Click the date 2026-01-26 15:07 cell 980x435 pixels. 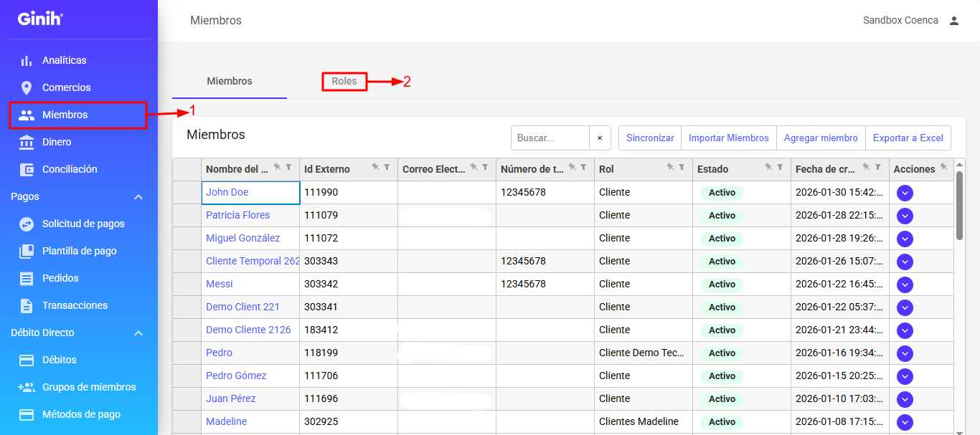click(x=840, y=262)
